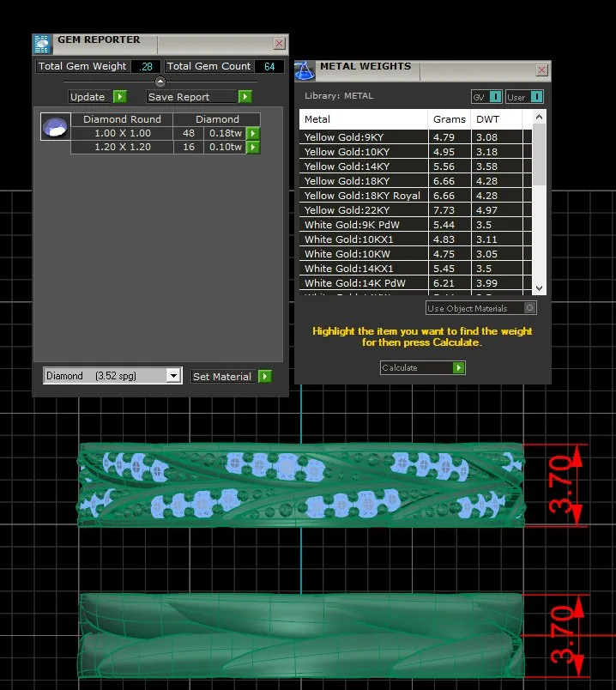Click the Metal column header
This screenshot has height=690, width=616.
click(x=364, y=119)
